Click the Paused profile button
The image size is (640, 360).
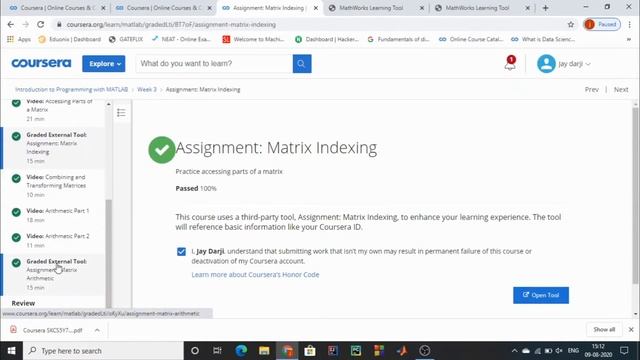(602, 24)
